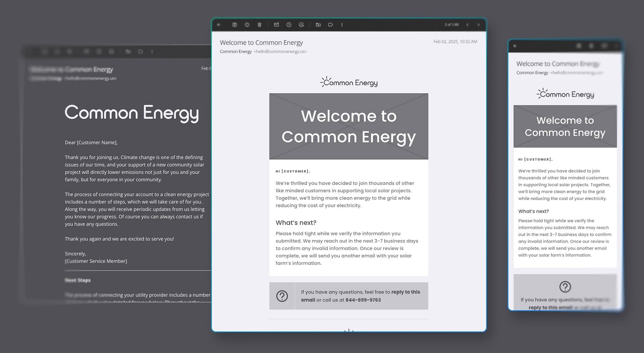Click the Common Energy sun logo in center email
The width and height of the screenshot is (644, 353).
tap(348, 82)
